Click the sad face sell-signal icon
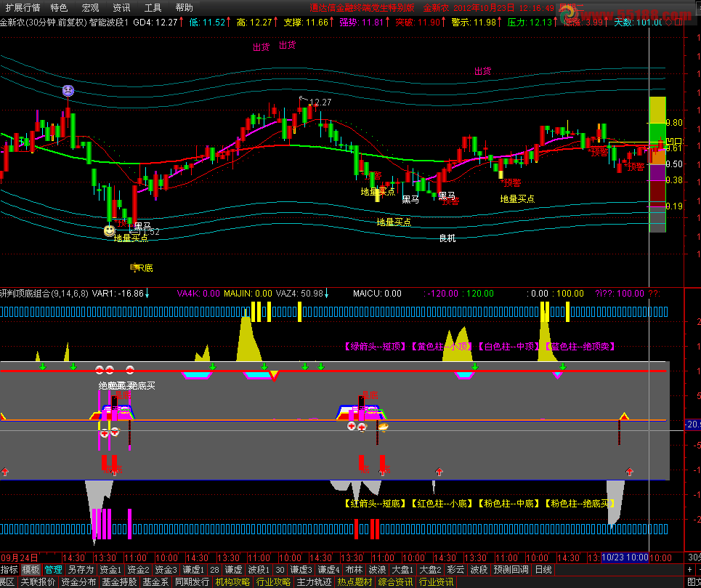Screen dimensions: 701x588 click(68, 91)
